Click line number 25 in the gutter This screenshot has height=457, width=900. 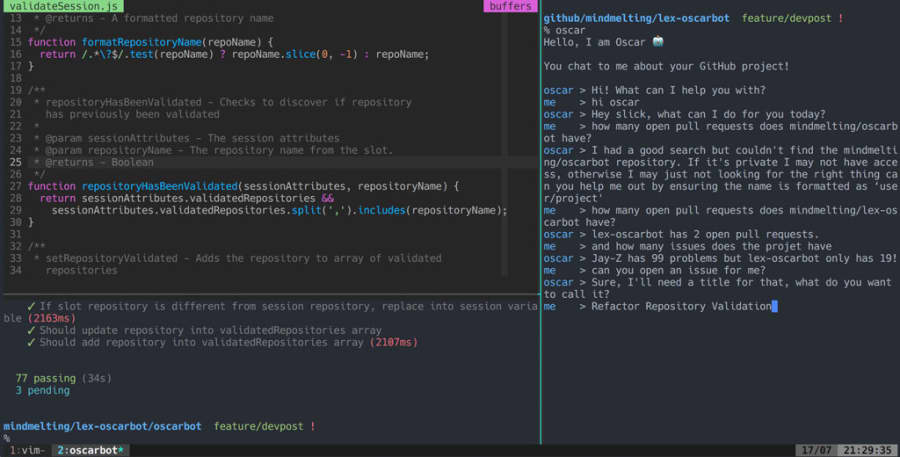click(15, 162)
